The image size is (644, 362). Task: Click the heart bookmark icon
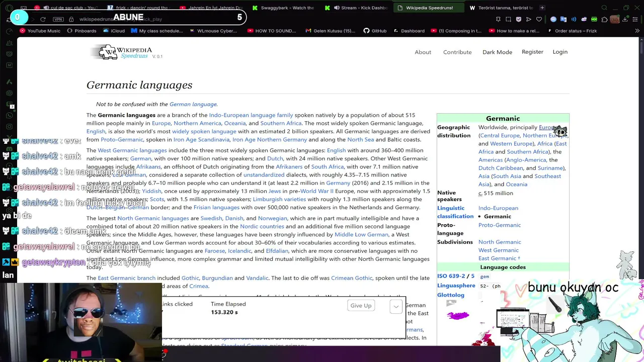(x=539, y=19)
